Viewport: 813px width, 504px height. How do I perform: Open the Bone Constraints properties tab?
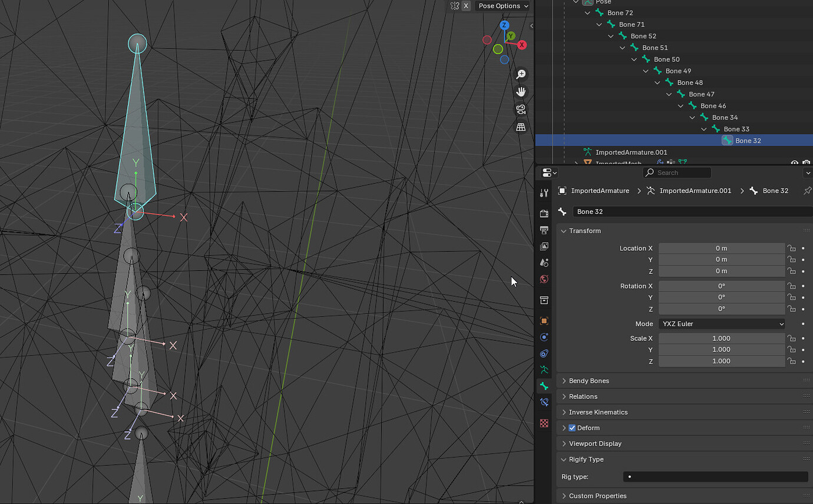click(544, 402)
